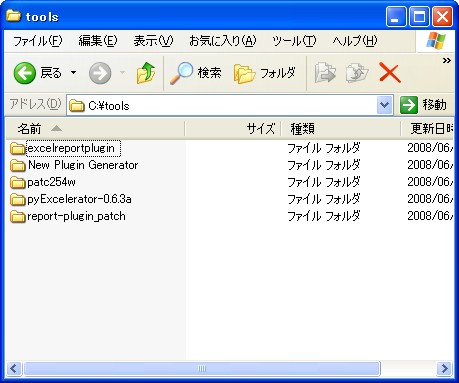Go up one folder level icon
Screen dimensions: 459x383
pyautogui.click(x=146, y=73)
